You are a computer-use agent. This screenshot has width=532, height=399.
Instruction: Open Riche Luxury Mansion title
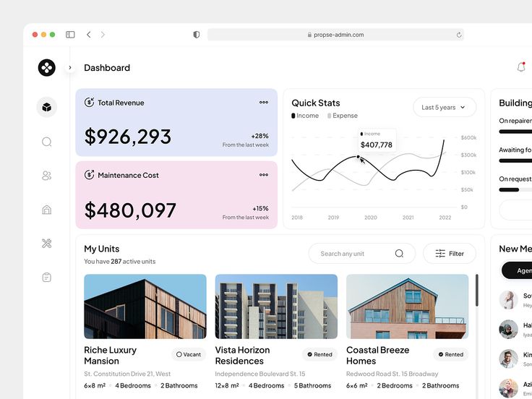[111, 355]
